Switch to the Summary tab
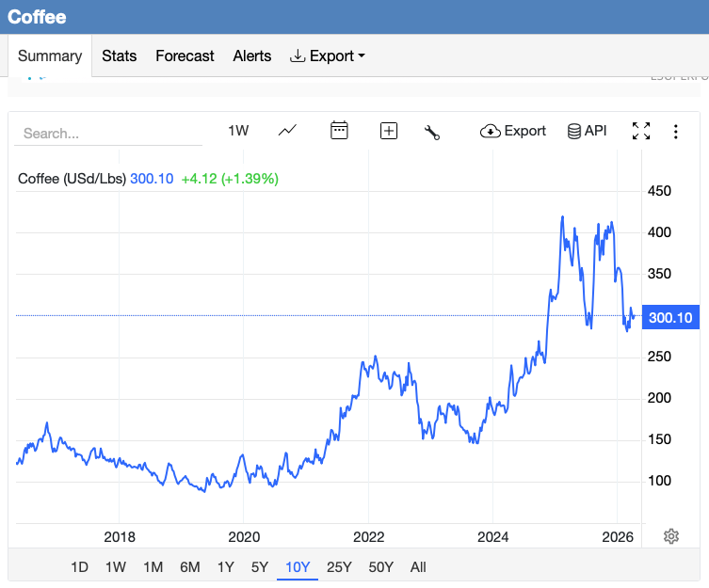 coord(50,56)
